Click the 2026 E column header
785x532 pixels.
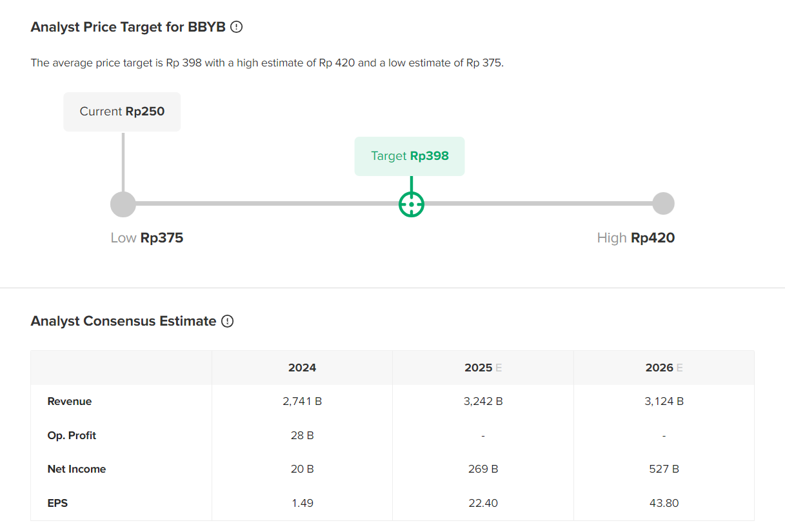(x=664, y=368)
